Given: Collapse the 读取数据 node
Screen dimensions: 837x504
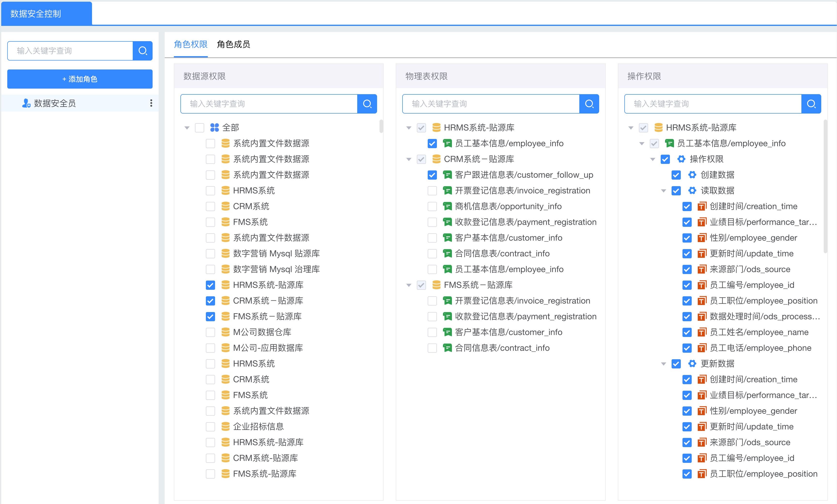Looking at the screenshot, I should pyautogui.click(x=663, y=191).
